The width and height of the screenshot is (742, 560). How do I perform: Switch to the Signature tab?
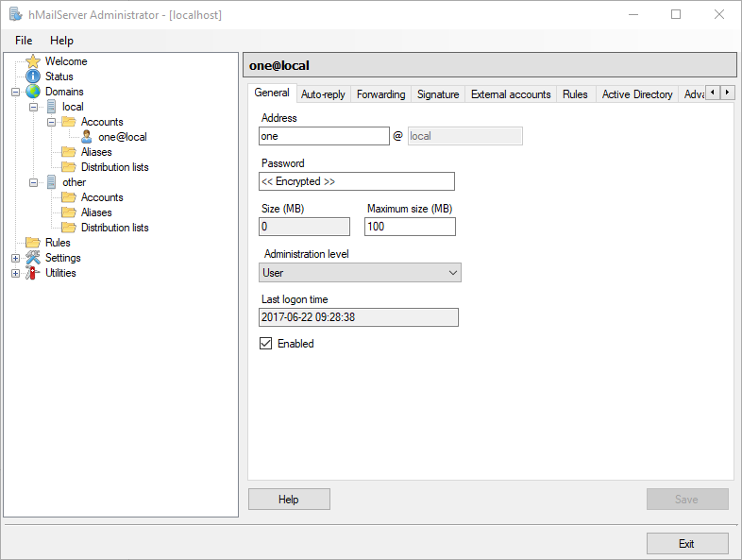438,94
